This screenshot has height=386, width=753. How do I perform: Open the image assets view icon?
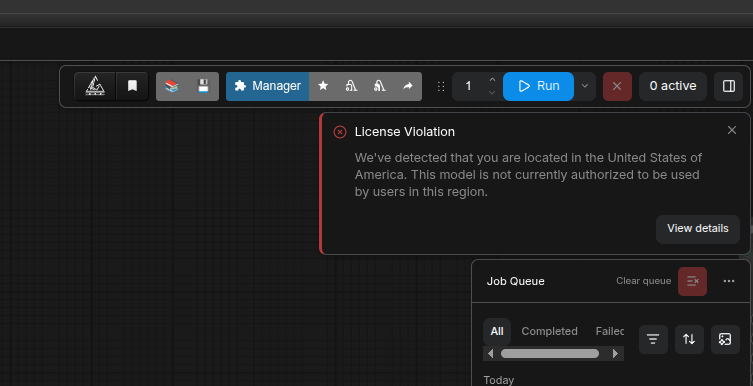tap(725, 339)
